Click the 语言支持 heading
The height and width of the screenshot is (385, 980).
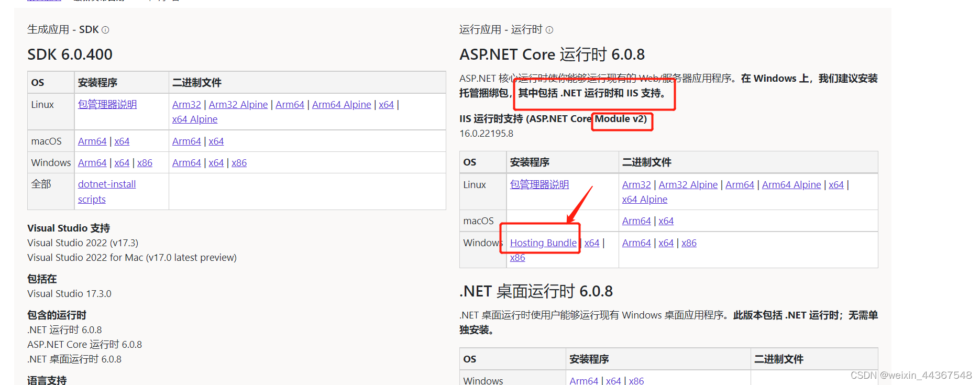[x=47, y=380]
